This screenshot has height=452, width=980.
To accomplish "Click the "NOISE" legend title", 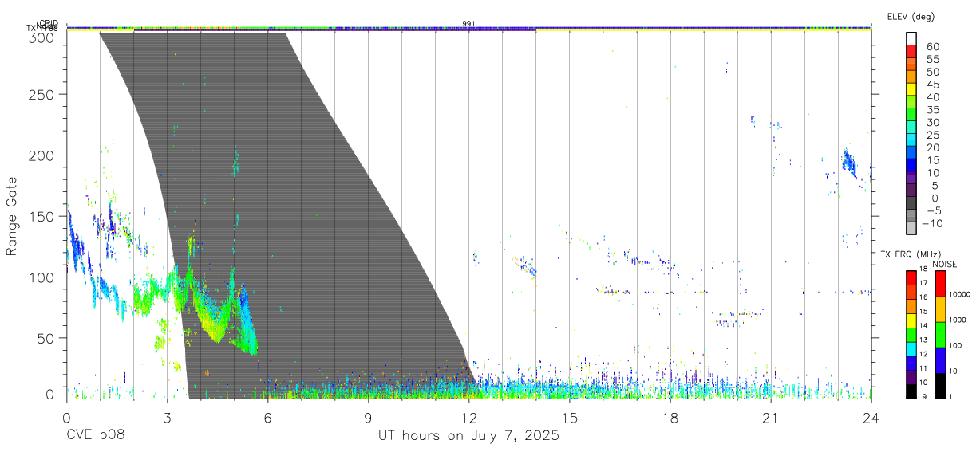I will click(946, 264).
